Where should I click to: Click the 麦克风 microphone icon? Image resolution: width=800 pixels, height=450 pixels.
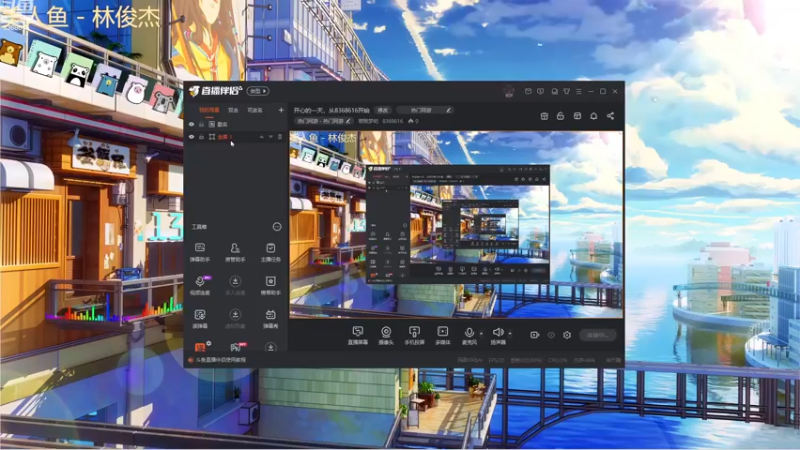point(469,335)
